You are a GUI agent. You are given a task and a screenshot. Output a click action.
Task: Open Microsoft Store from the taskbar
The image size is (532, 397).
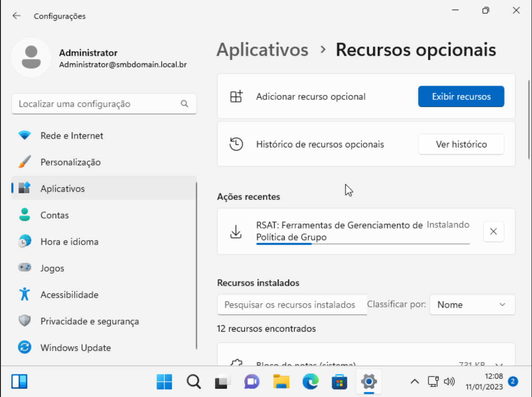340,382
